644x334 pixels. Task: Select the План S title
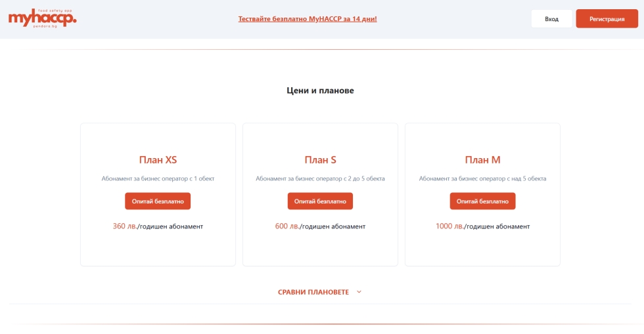pyautogui.click(x=320, y=160)
